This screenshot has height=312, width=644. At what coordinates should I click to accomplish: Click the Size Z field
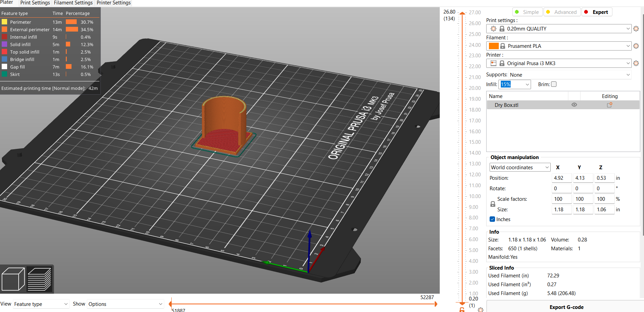pos(605,210)
